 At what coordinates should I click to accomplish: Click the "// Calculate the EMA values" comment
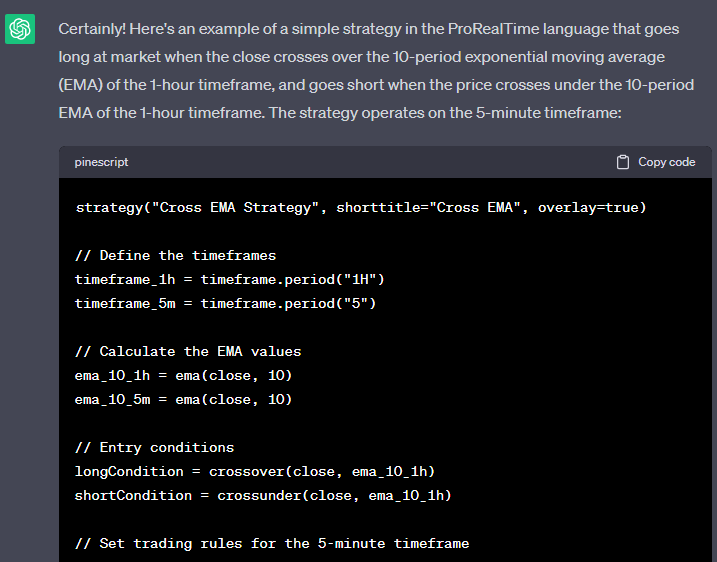point(188,352)
